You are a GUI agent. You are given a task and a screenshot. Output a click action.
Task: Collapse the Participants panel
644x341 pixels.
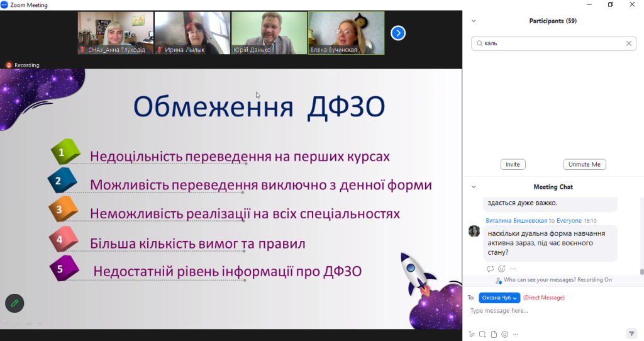tap(474, 21)
